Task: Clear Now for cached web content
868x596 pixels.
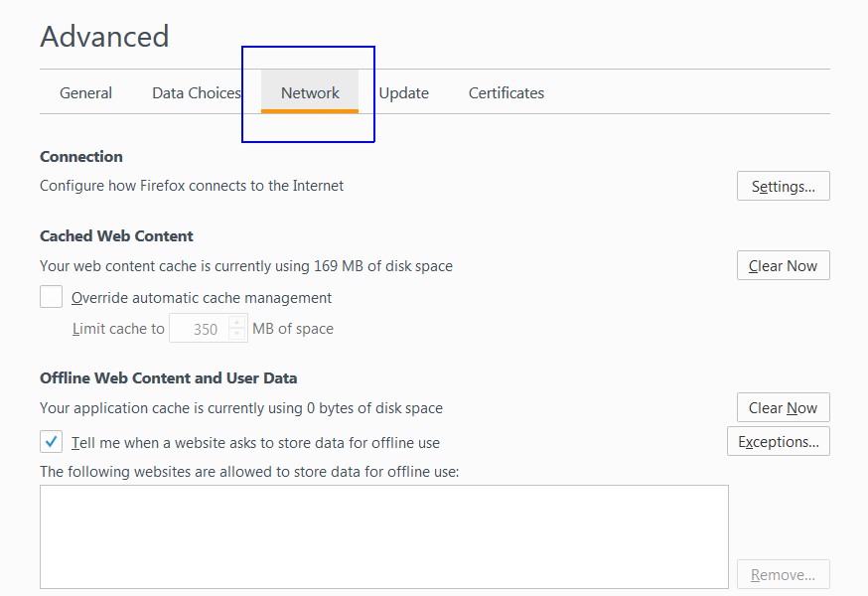Action: pyautogui.click(x=784, y=265)
